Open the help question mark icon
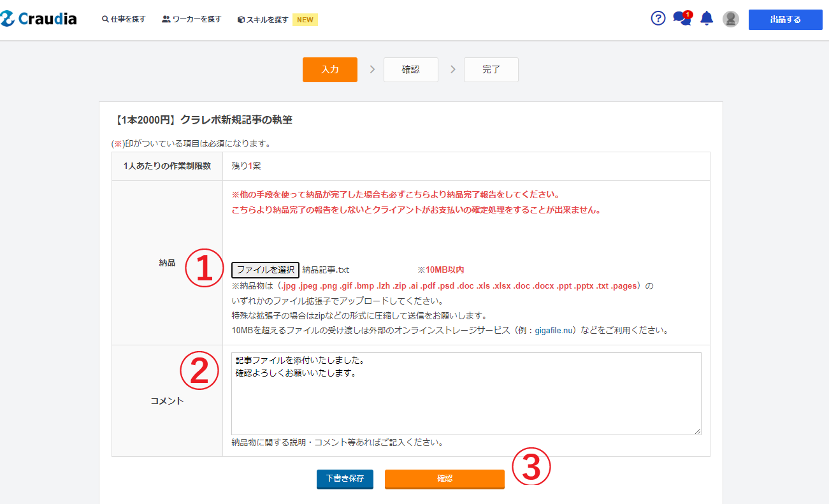The width and height of the screenshot is (829, 504). [x=658, y=18]
